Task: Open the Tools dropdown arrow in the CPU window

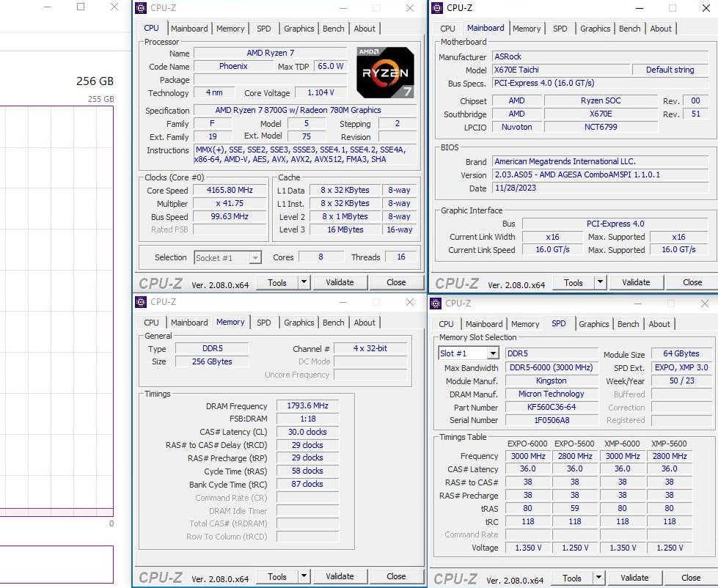Action: (x=304, y=282)
